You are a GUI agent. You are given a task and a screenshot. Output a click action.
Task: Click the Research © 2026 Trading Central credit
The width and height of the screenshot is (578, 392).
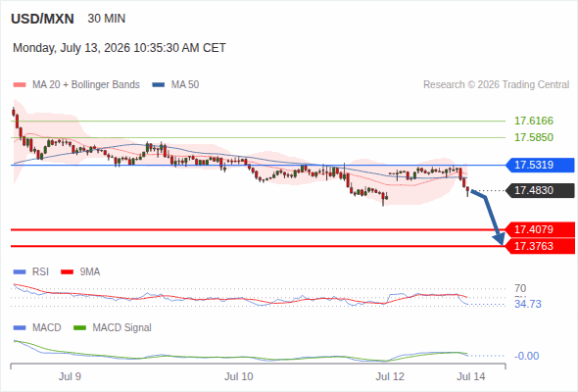pyautogui.click(x=496, y=85)
